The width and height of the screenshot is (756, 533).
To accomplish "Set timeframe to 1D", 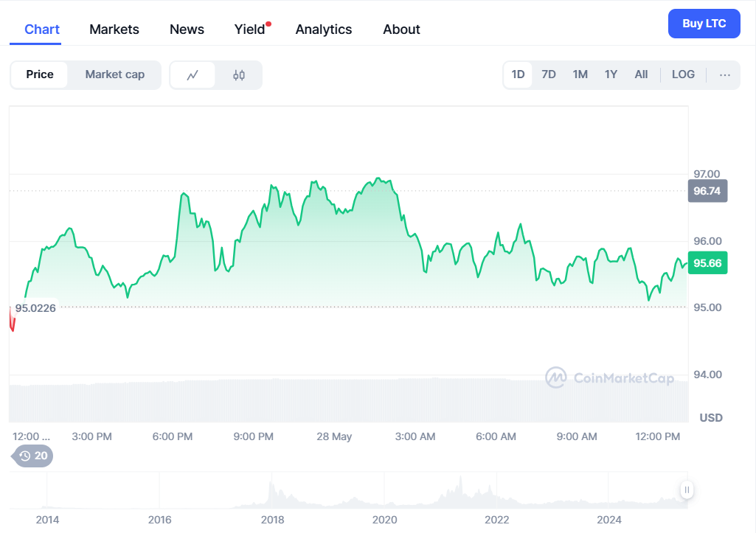I will [518, 74].
